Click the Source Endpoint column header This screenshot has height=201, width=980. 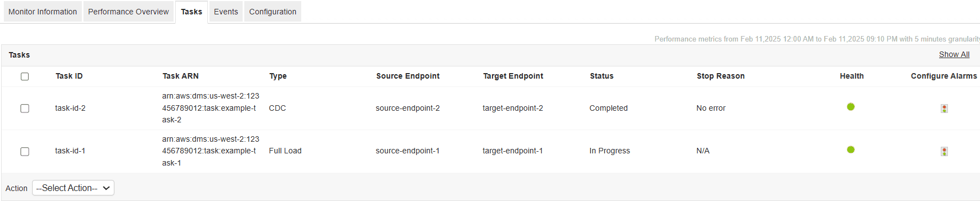coord(408,76)
